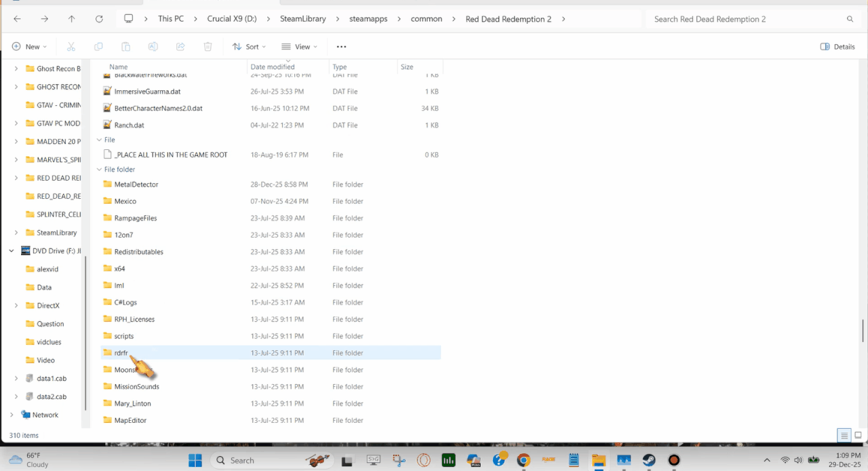Expand the MADDEN 20 P tree node

point(16,141)
